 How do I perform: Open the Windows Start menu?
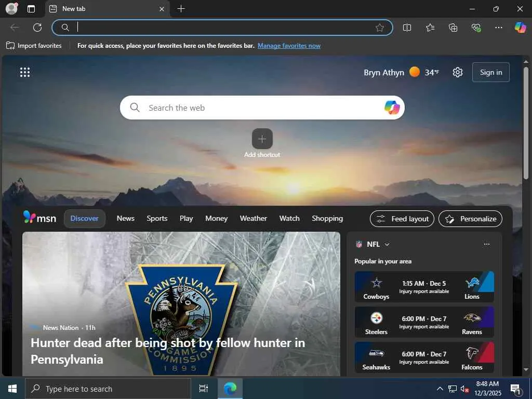tap(12, 389)
